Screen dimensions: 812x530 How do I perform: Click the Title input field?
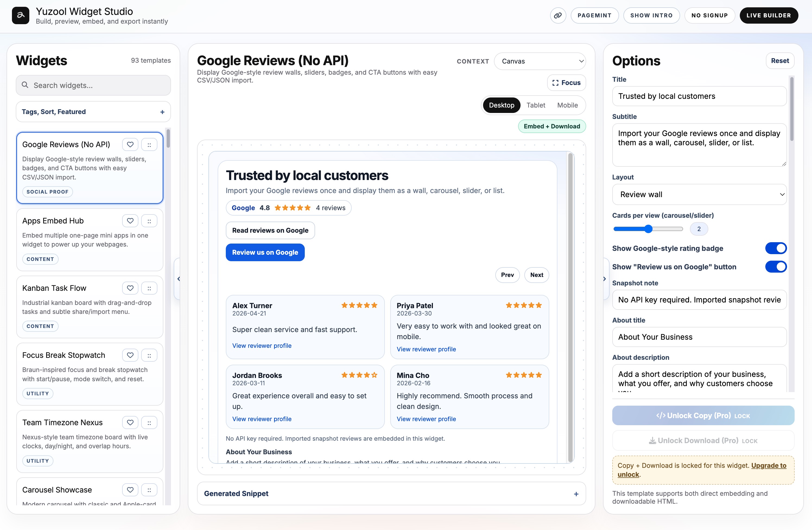(x=699, y=96)
